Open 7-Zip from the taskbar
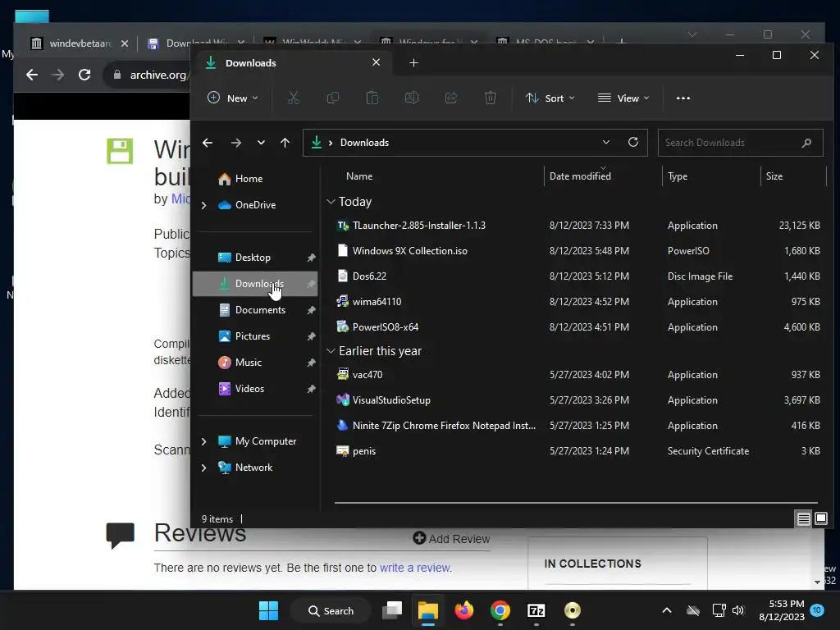This screenshot has height=630, width=840. coord(536,610)
